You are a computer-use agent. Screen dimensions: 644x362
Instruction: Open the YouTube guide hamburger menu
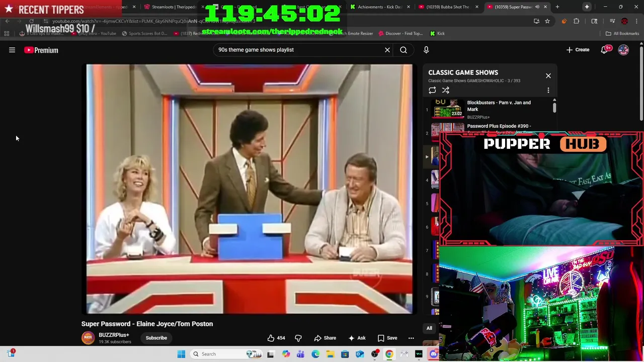[12, 50]
